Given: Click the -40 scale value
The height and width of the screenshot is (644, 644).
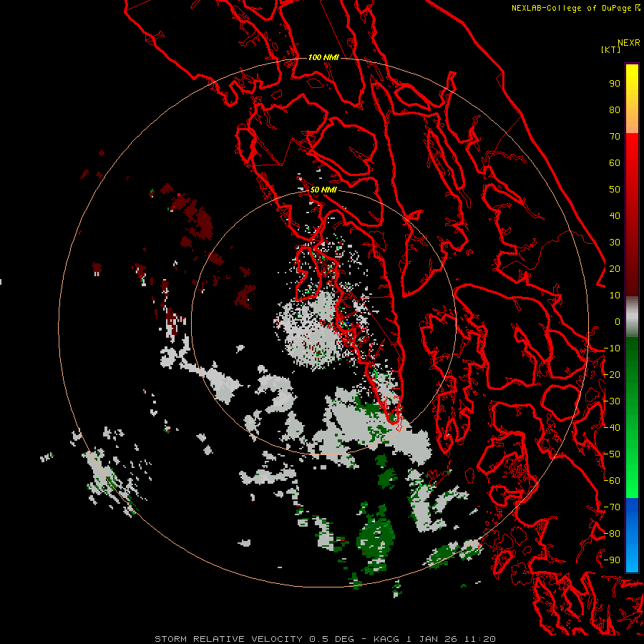Looking at the screenshot, I should click(612, 428).
